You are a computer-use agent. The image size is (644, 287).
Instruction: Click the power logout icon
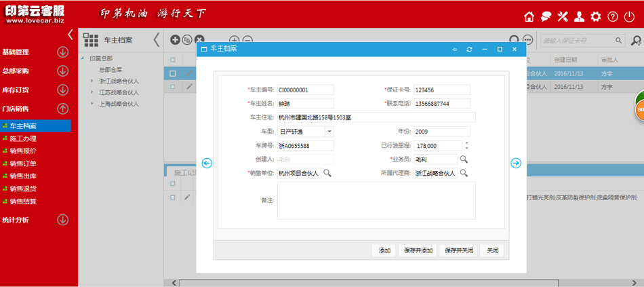(629, 17)
